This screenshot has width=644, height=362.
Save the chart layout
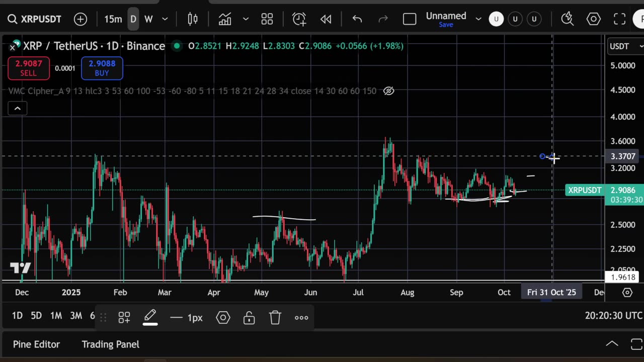coord(446,25)
